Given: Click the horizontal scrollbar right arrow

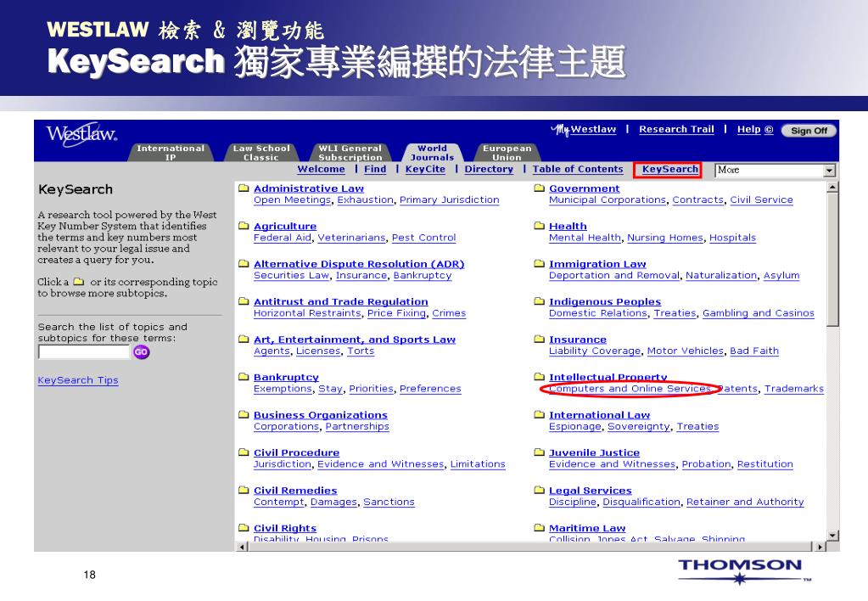Looking at the screenshot, I should 820,547.
